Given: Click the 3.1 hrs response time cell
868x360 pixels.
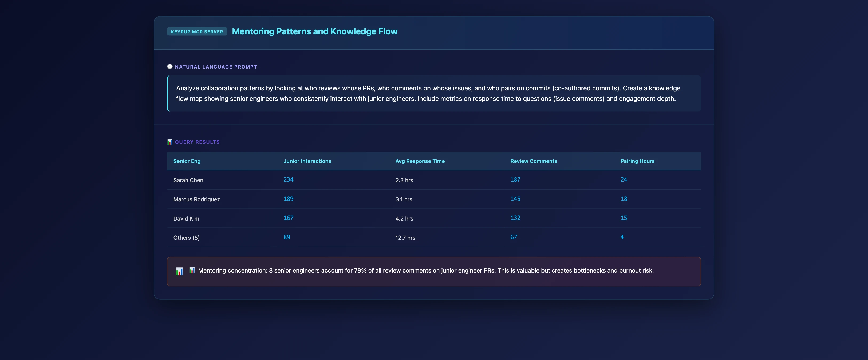Looking at the screenshot, I should tap(404, 199).
